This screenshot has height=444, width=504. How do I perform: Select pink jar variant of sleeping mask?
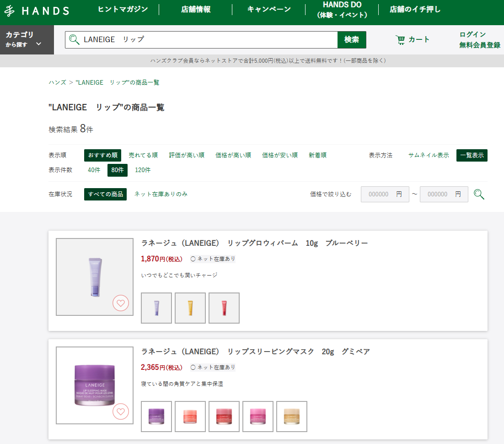(x=258, y=417)
